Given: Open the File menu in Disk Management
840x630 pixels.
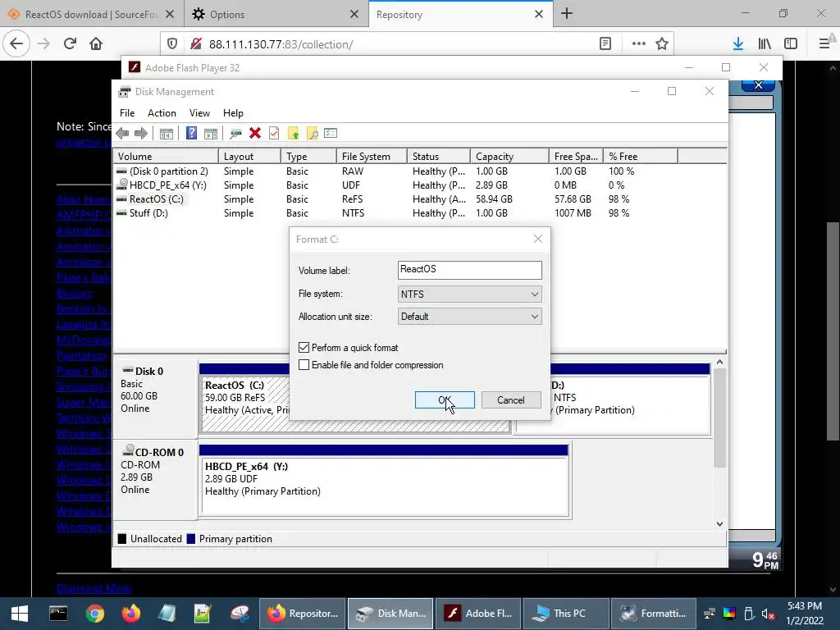Looking at the screenshot, I should (x=127, y=113).
